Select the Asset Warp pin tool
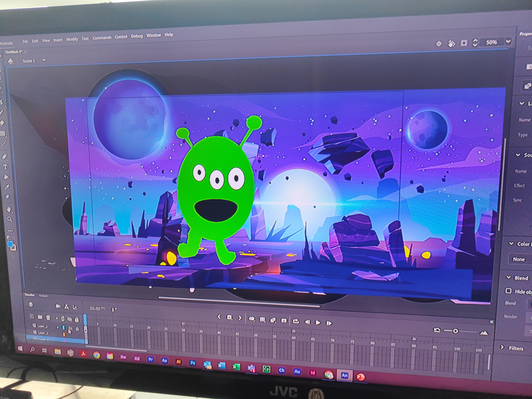The image size is (532, 399). click(7, 197)
